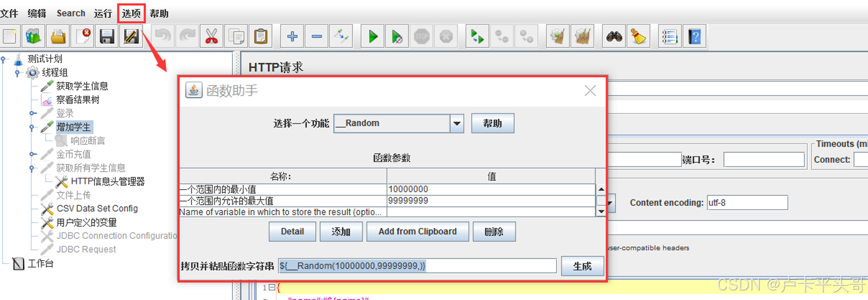The image size is (868, 300).
Task: Collapse the 获取所有学生信息 tree node
Action: 32,168
